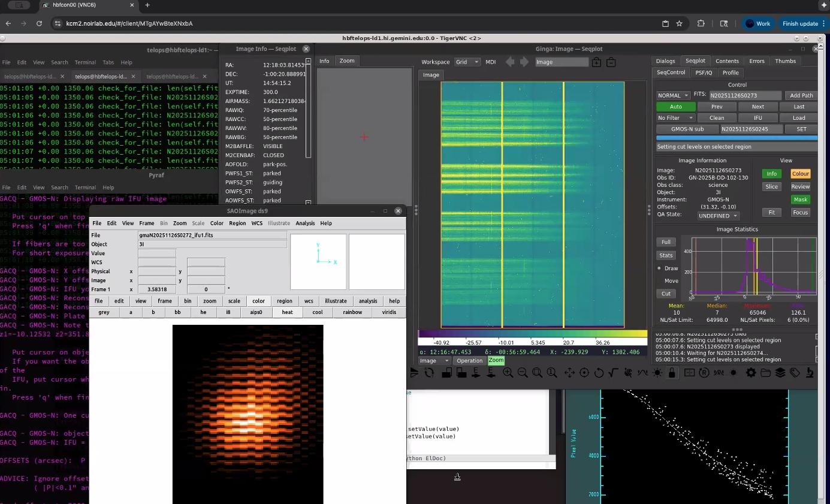The image size is (830, 504).
Task: Expand the No Filter dropdown
Action: (675, 118)
